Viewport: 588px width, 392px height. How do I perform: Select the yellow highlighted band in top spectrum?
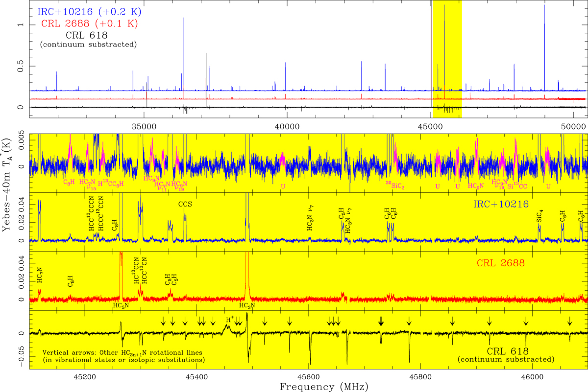pos(447,59)
